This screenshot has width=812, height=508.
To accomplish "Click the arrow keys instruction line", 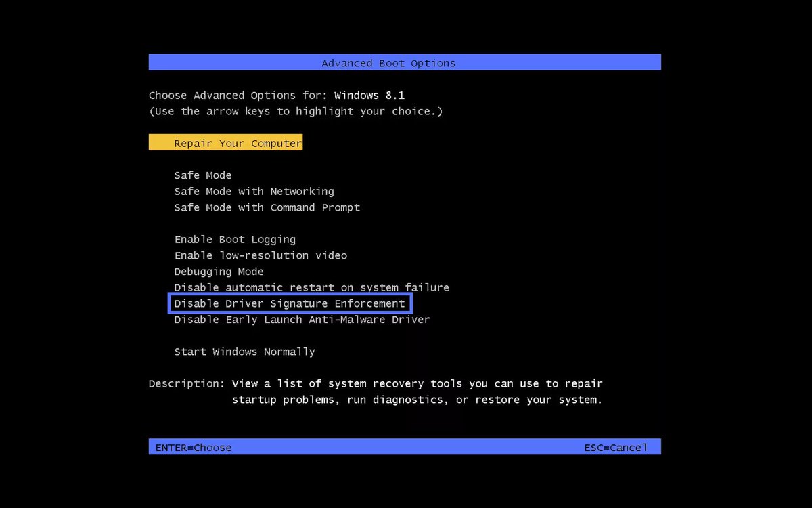I will pos(296,111).
